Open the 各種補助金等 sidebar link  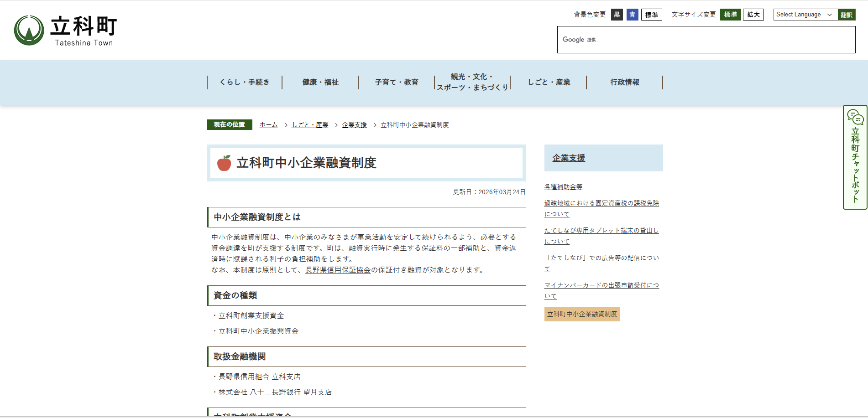point(563,187)
